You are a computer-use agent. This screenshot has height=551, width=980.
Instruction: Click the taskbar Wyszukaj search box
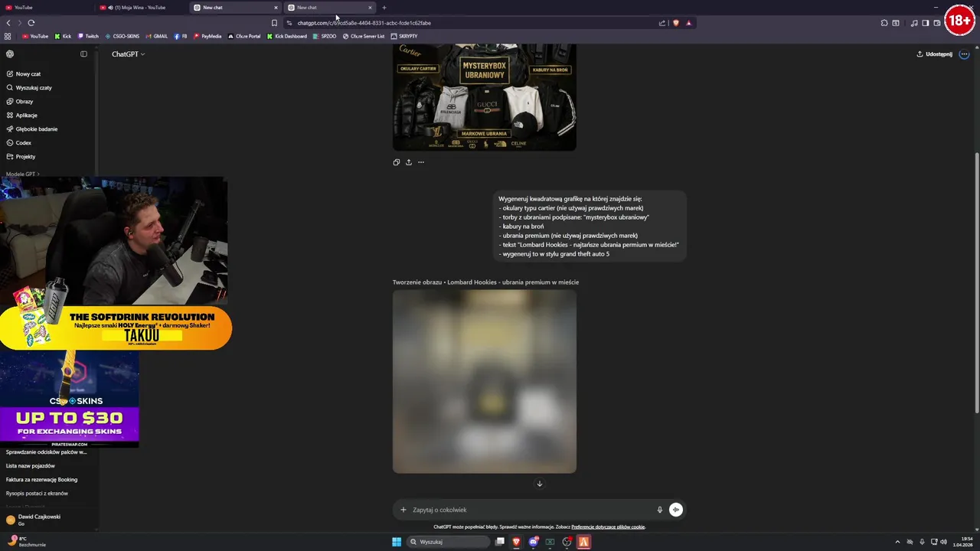[x=448, y=542]
